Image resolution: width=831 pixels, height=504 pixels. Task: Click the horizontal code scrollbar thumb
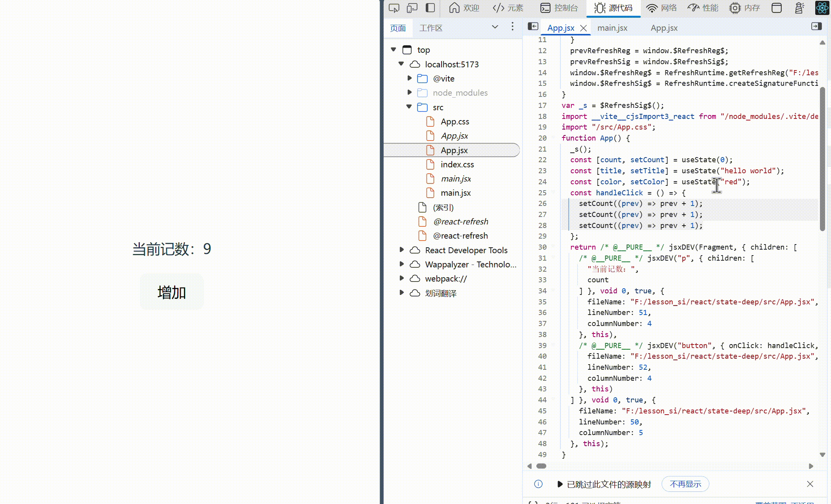(542, 466)
